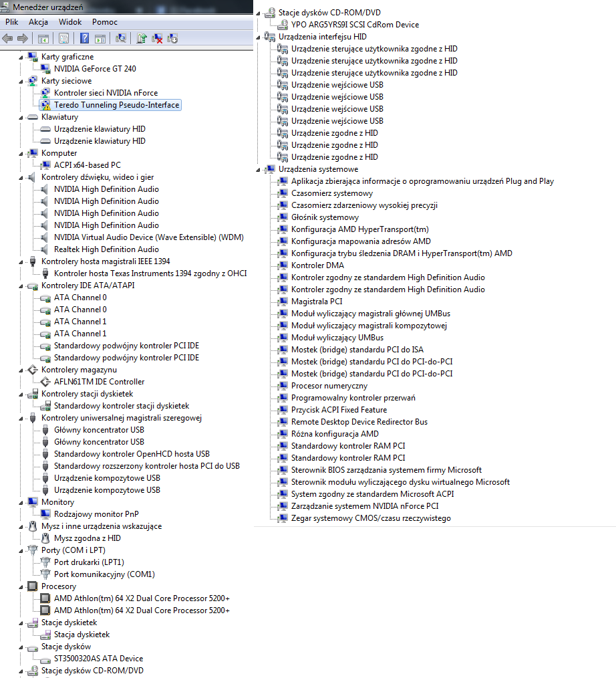The image size is (616, 678).
Task: Select first AMD Athlon 64 X2 processor entry
Action: 142,598
